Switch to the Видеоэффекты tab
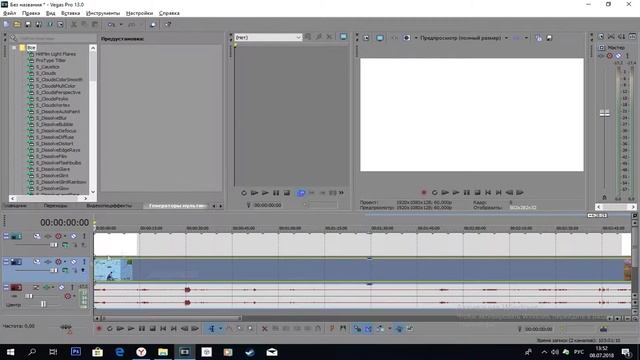The height and width of the screenshot is (360, 640). [109, 206]
